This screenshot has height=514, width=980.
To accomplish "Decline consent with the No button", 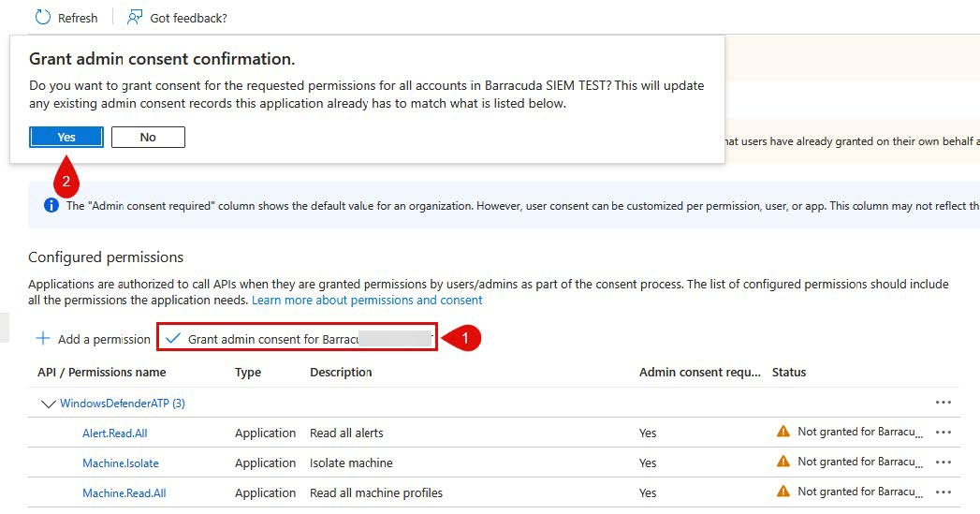I will (x=148, y=137).
